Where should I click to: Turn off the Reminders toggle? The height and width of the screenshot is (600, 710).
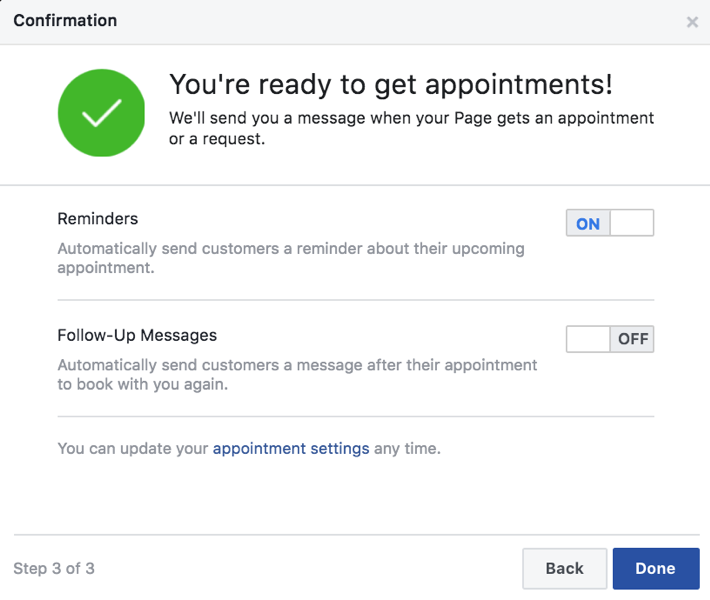[x=609, y=223]
